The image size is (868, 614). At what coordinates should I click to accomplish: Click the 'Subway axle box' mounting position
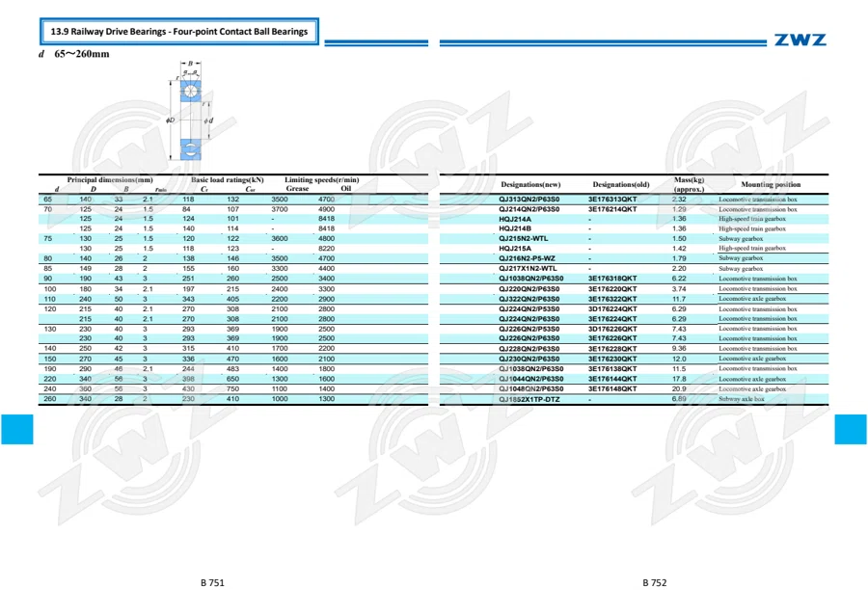742,399
